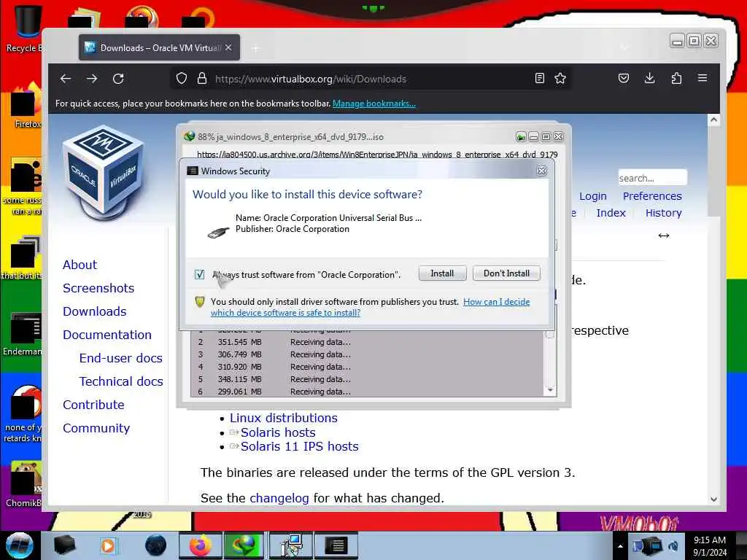Toggle reader view icon in address bar
This screenshot has width=747, height=560.
point(539,79)
